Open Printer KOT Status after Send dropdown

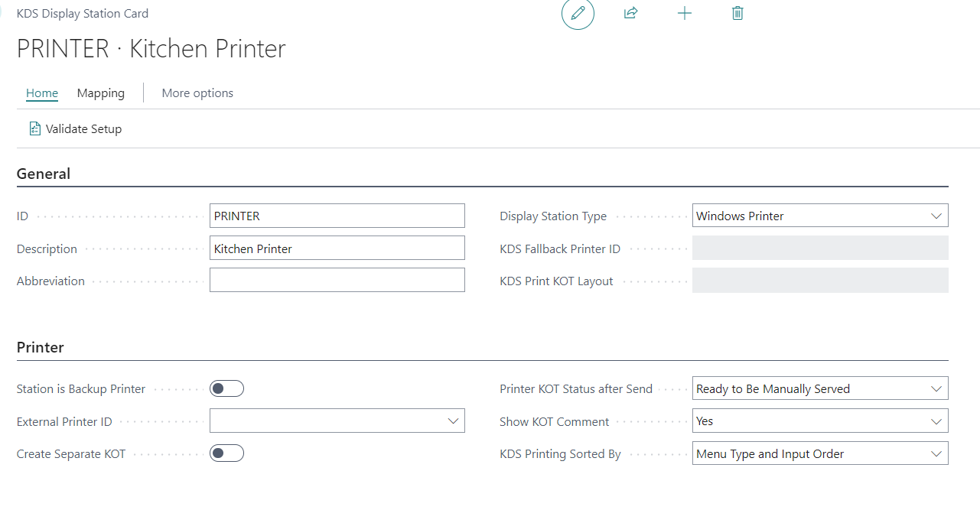(x=819, y=389)
